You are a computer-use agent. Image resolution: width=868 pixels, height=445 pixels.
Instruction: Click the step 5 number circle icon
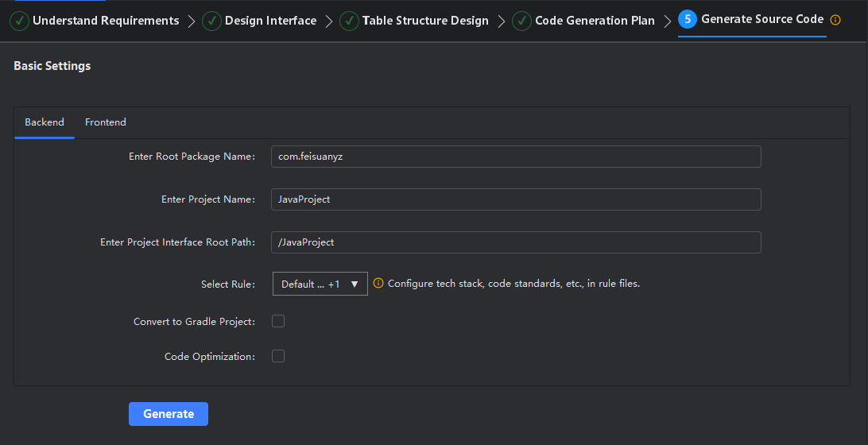pyautogui.click(x=688, y=20)
